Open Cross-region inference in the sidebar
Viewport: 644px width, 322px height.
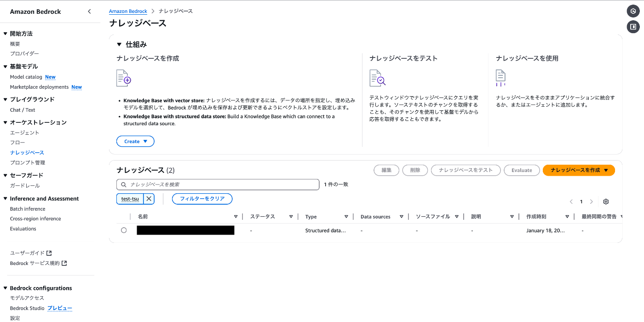coord(35,218)
